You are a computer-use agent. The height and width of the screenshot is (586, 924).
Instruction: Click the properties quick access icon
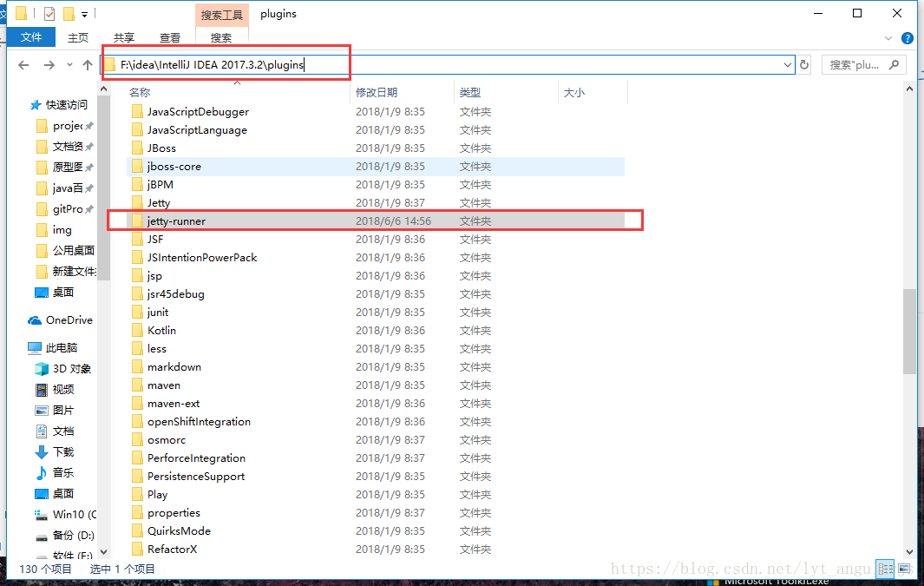49,14
